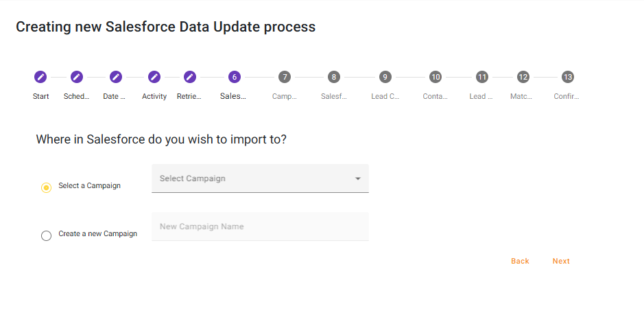Return to the Activity step icon
The image size is (644, 335).
(x=154, y=77)
